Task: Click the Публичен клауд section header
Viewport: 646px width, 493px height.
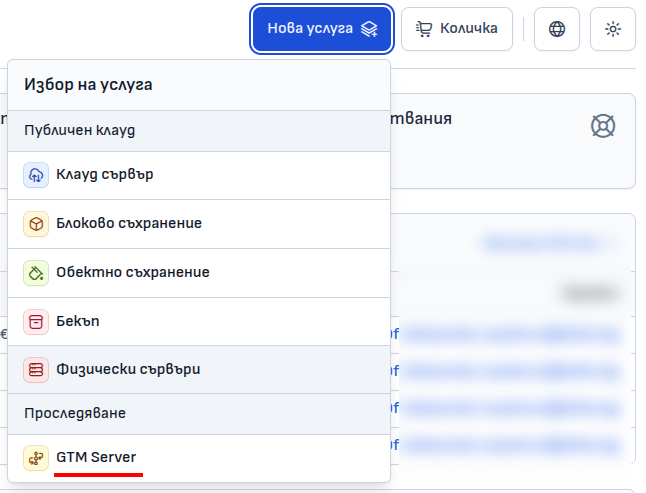Action: tap(80, 131)
